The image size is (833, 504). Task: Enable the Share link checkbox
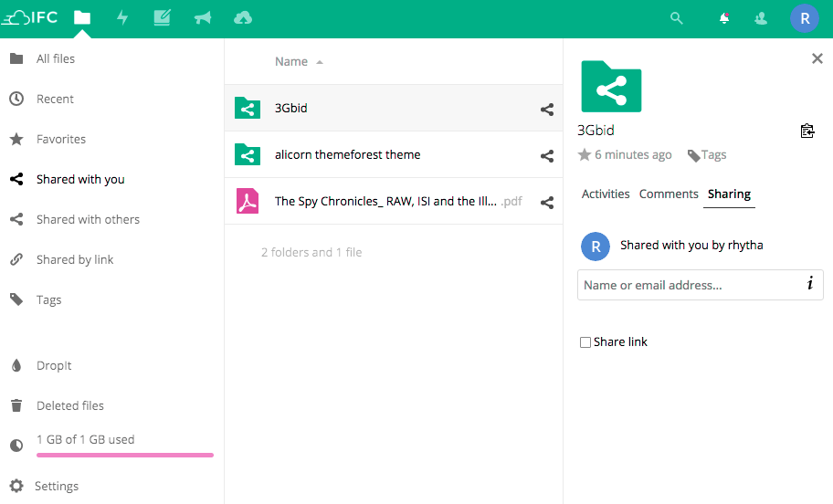pyautogui.click(x=585, y=342)
